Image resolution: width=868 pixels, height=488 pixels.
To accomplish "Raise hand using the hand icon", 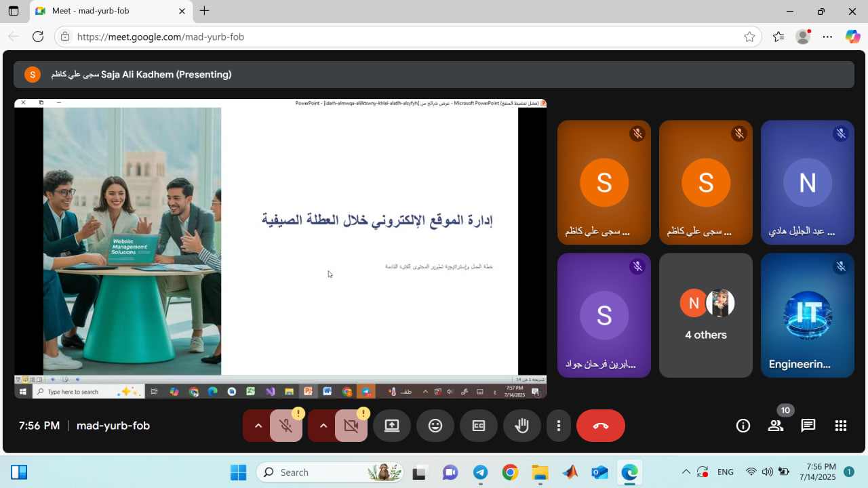I will 522,426.
